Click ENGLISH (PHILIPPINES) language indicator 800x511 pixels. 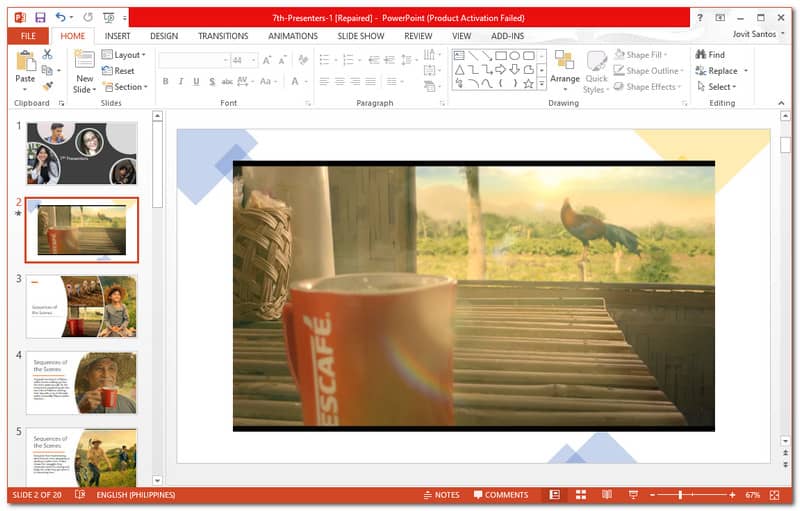click(x=136, y=495)
